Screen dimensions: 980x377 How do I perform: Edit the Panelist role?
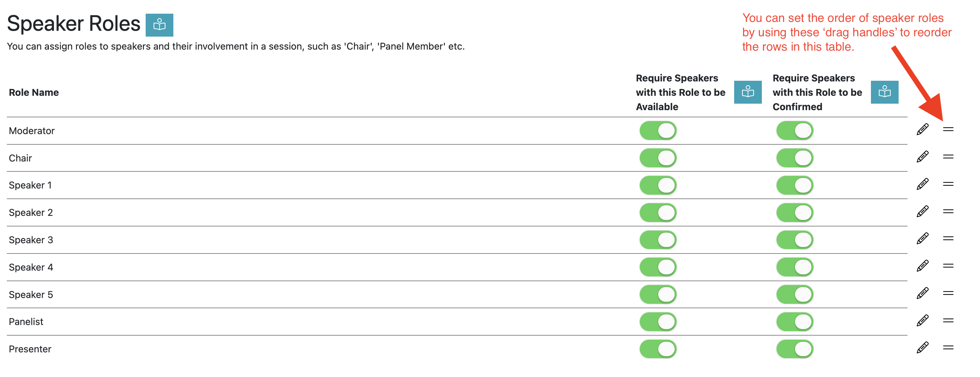pyautogui.click(x=922, y=321)
